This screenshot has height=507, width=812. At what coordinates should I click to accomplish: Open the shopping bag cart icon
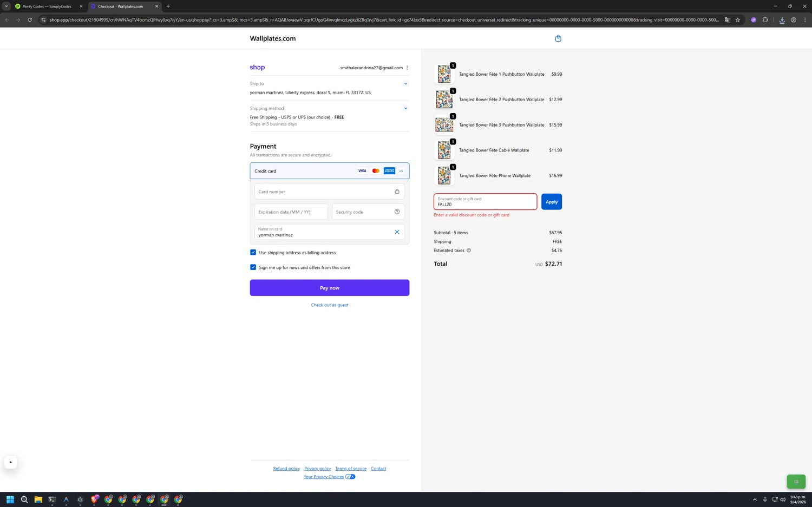pos(558,38)
